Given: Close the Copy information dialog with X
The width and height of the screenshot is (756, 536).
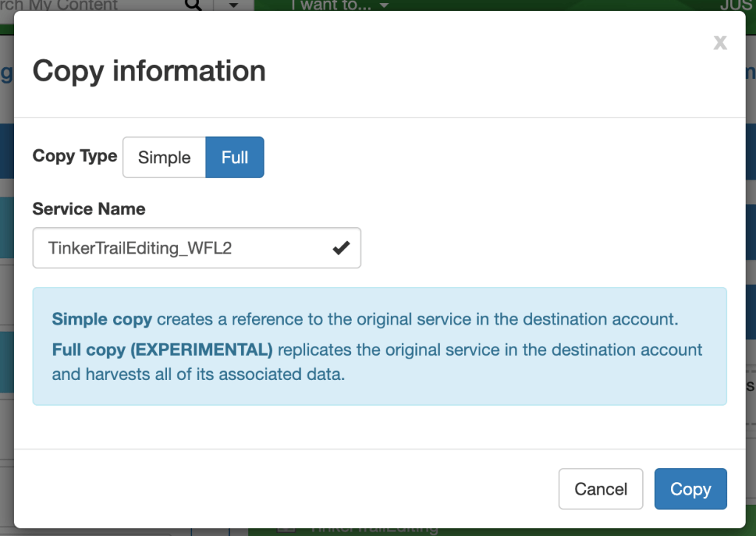Looking at the screenshot, I should (720, 43).
